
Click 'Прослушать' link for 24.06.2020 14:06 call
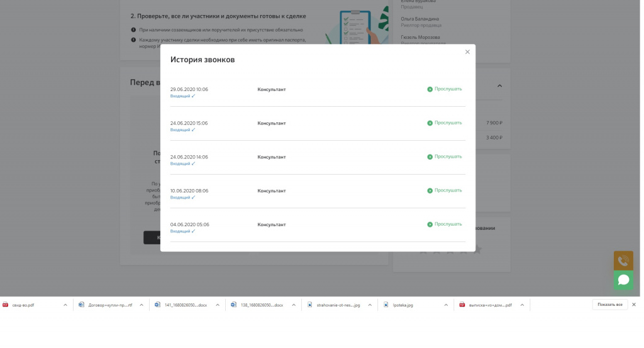pyautogui.click(x=448, y=157)
